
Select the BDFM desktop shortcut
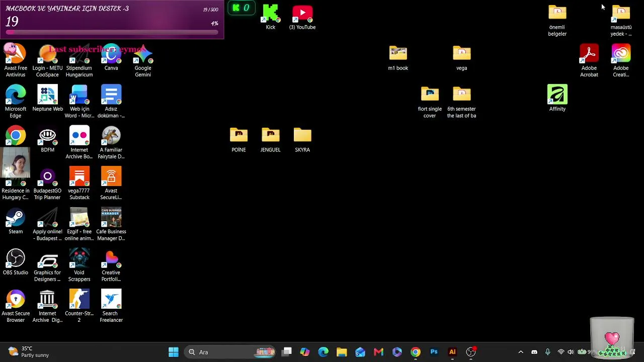pyautogui.click(x=47, y=140)
